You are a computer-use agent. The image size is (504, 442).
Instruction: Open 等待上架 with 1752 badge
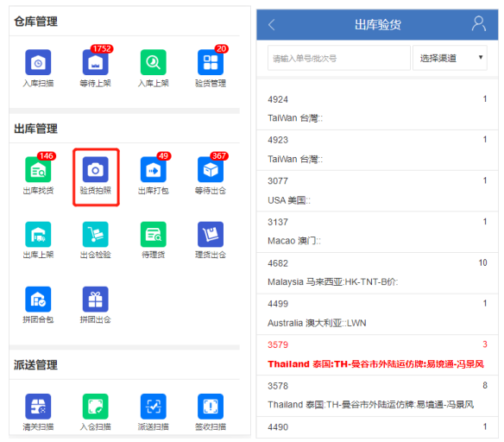point(96,62)
